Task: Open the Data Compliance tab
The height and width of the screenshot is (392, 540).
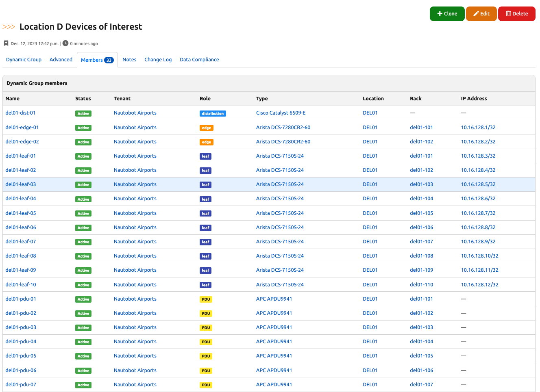Action: pos(199,60)
